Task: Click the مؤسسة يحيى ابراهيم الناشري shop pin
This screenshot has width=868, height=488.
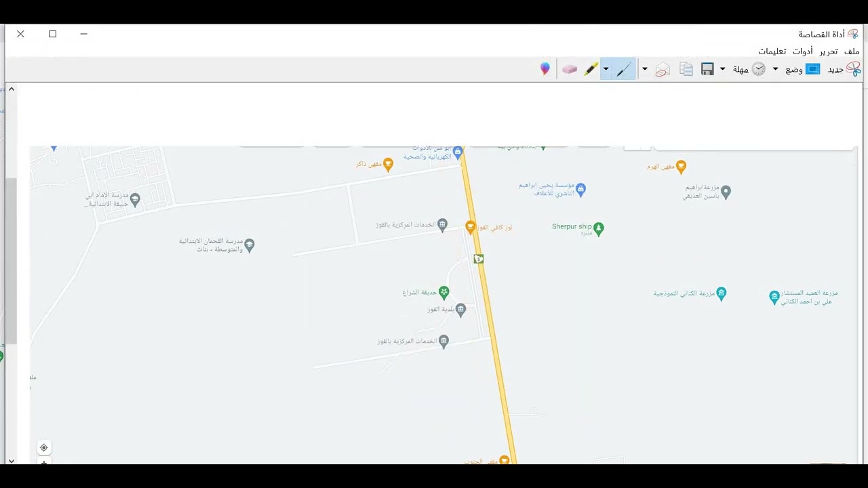Action: [580, 189]
